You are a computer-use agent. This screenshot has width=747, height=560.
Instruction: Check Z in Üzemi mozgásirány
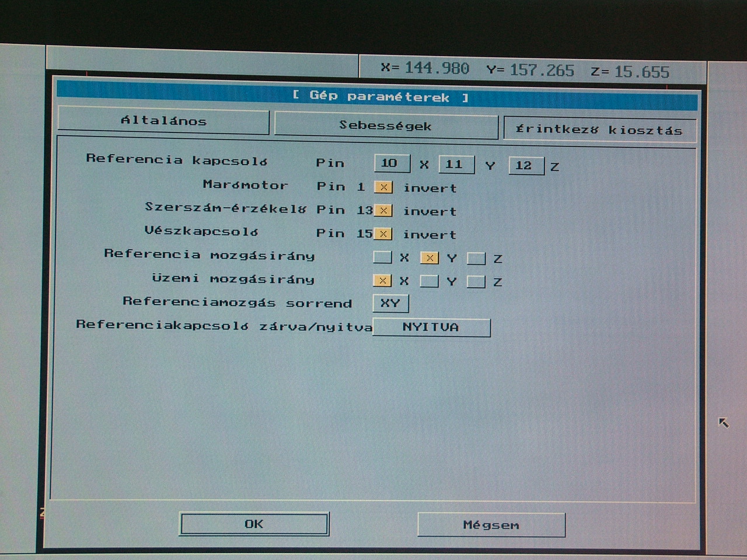coord(476,282)
